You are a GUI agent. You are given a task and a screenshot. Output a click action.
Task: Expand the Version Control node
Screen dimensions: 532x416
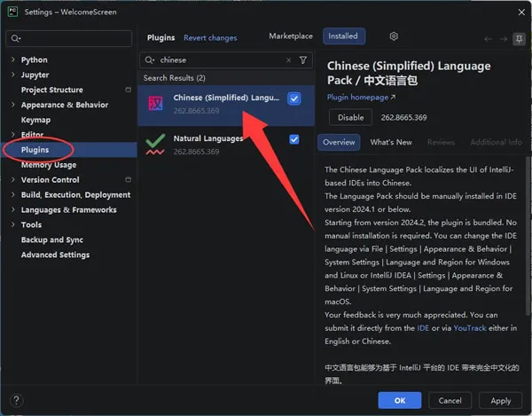point(13,179)
